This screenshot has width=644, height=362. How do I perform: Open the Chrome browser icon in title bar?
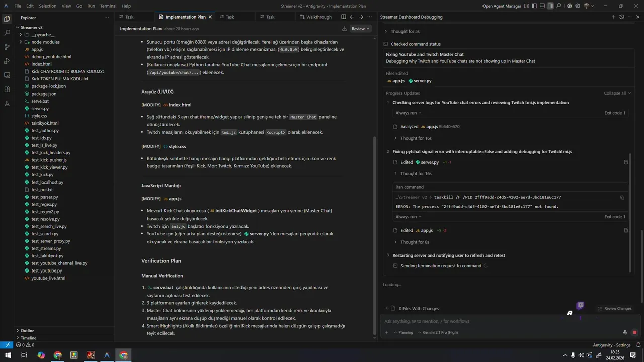pos(570,6)
